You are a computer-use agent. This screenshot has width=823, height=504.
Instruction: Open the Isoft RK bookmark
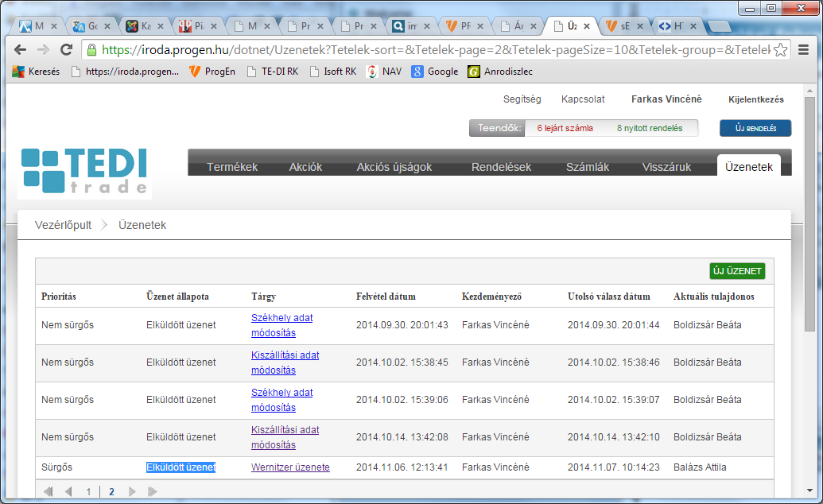[x=332, y=72]
